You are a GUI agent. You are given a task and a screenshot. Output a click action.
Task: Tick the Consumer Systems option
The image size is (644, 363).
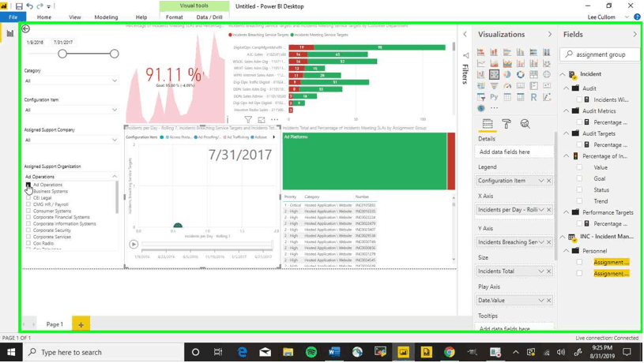[29, 211]
